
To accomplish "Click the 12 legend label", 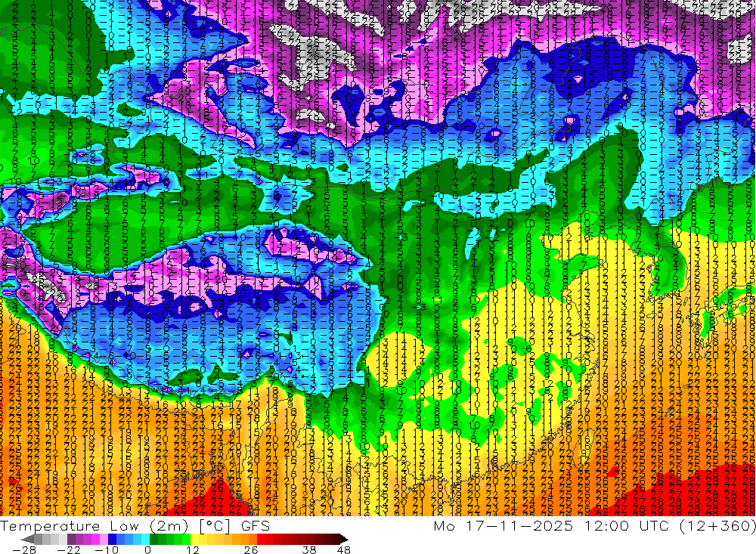I will pos(193,549).
